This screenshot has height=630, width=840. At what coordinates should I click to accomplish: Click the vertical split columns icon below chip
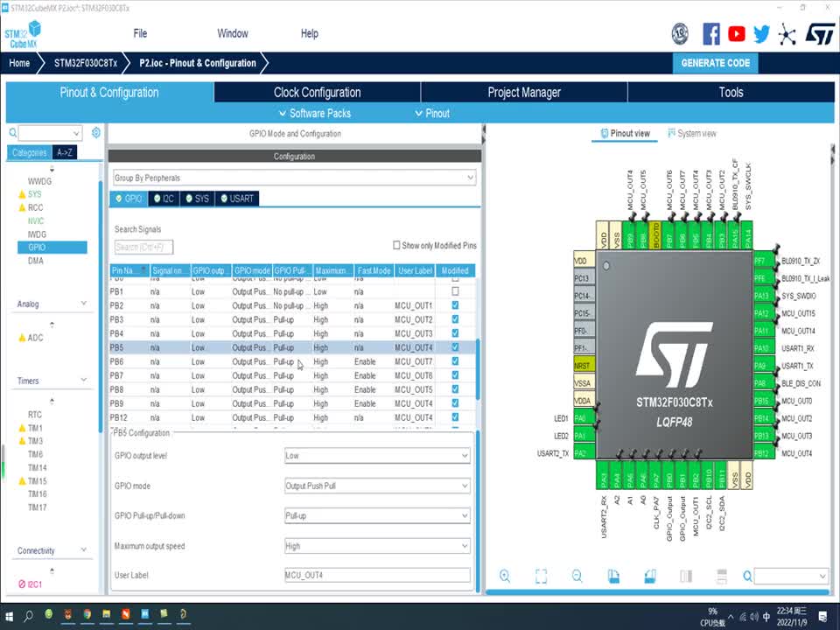point(686,576)
